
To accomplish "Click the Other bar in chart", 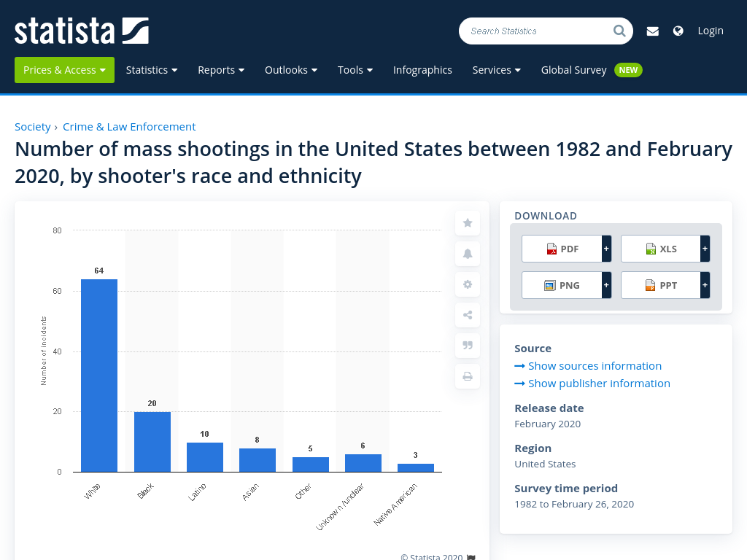I will (x=311, y=464).
